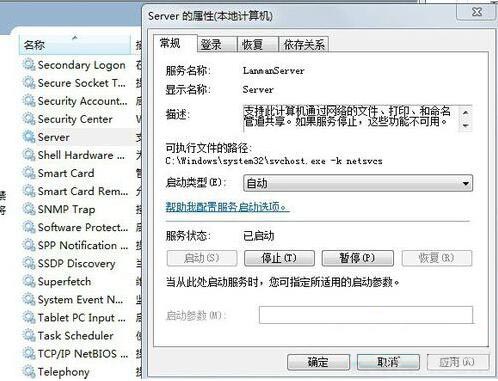Stop the service with 停止(T)

pyautogui.click(x=279, y=258)
